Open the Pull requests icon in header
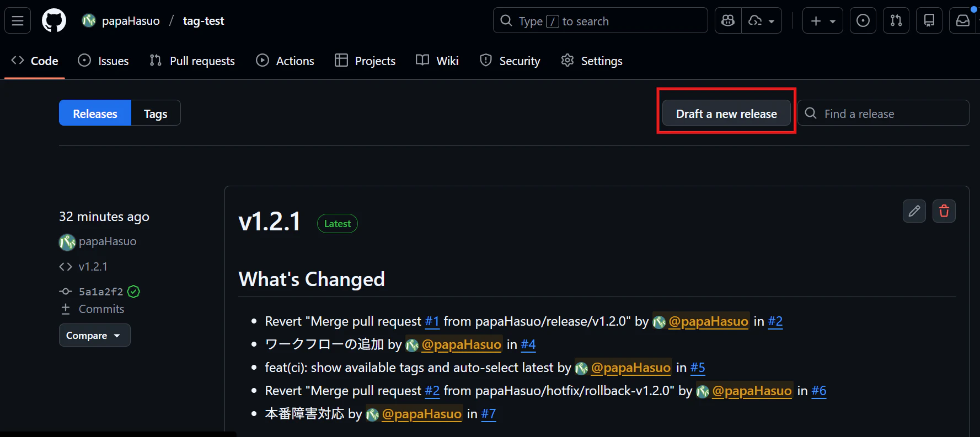The width and height of the screenshot is (980, 437). (896, 21)
